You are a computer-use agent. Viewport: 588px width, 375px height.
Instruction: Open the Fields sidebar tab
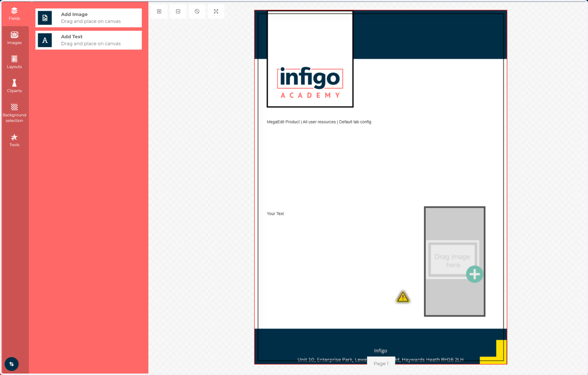tap(14, 14)
